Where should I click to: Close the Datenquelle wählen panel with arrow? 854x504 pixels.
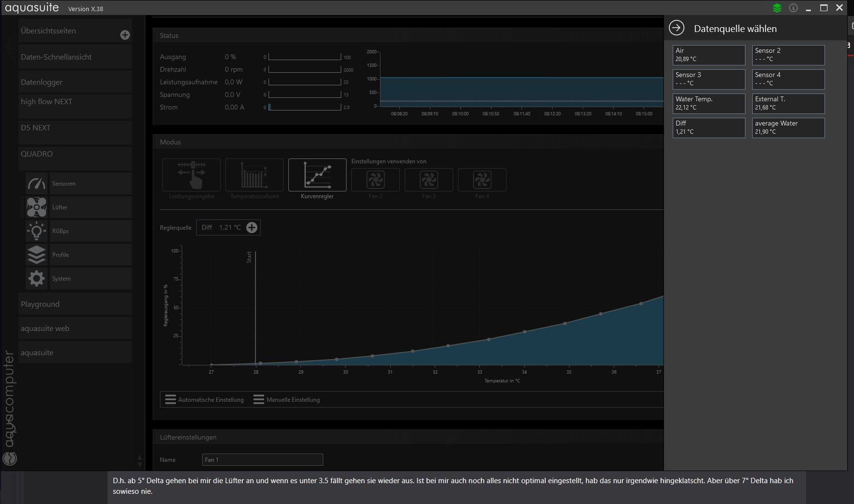(x=677, y=28)
